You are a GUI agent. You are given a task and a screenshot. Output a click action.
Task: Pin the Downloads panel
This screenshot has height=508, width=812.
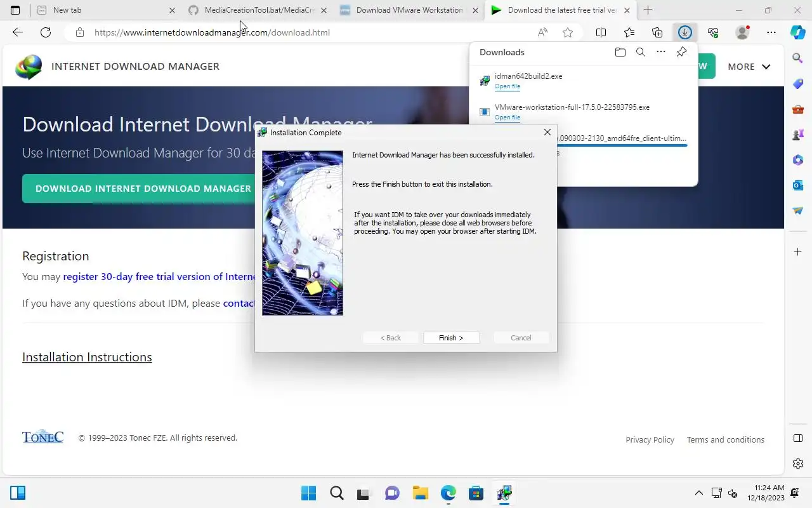(x=681, y=52)
